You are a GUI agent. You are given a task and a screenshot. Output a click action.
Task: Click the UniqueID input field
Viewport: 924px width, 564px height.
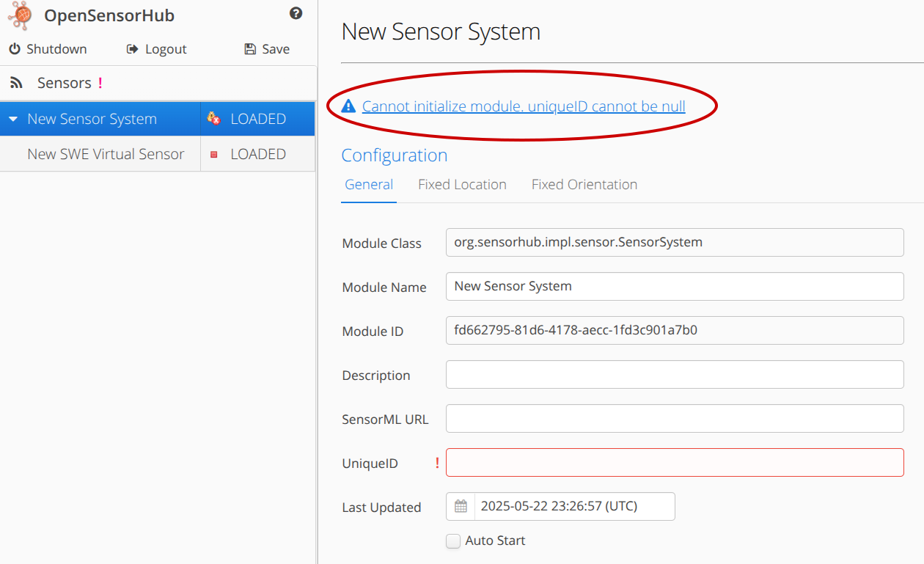[675, 463]
